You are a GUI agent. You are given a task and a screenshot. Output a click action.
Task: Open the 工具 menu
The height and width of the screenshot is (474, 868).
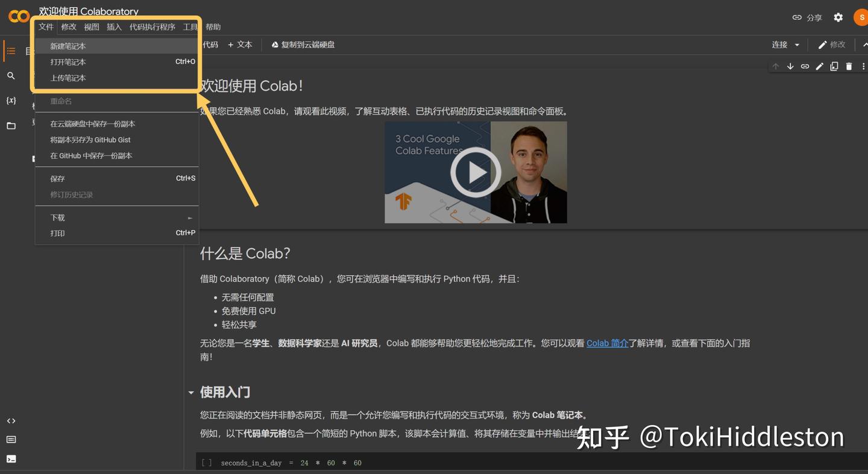(x=190, y=27)
